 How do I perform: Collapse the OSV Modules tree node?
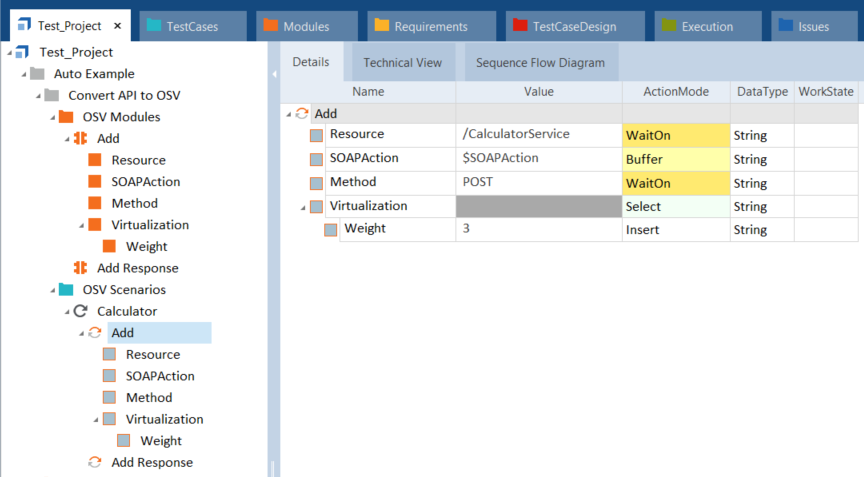pyautogui.click(x=52, y=117)
